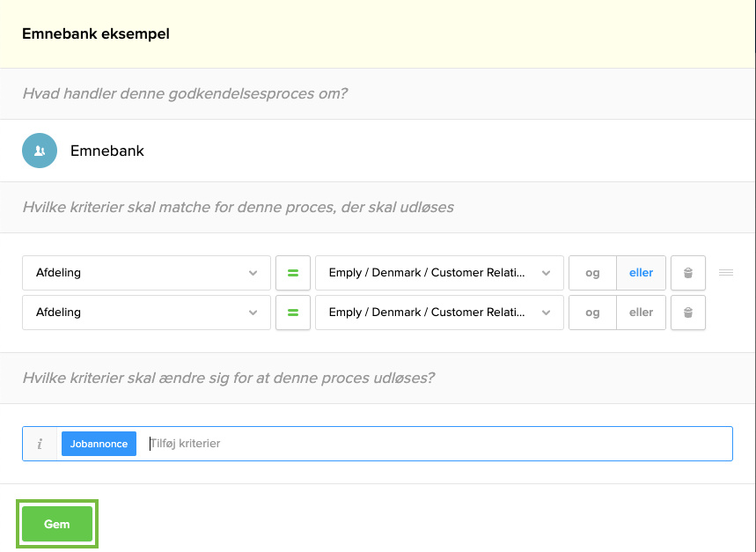Screen dimensions: 756x552
Task: Click the Jobannonce tag
Action: [x=99, y=444]
